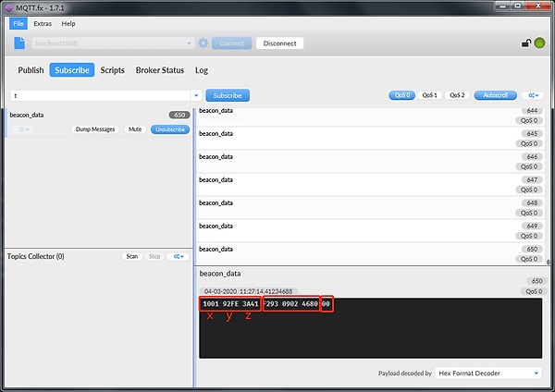Select QoS 0 option
The image size is (555, 392).
coord(402,95)
